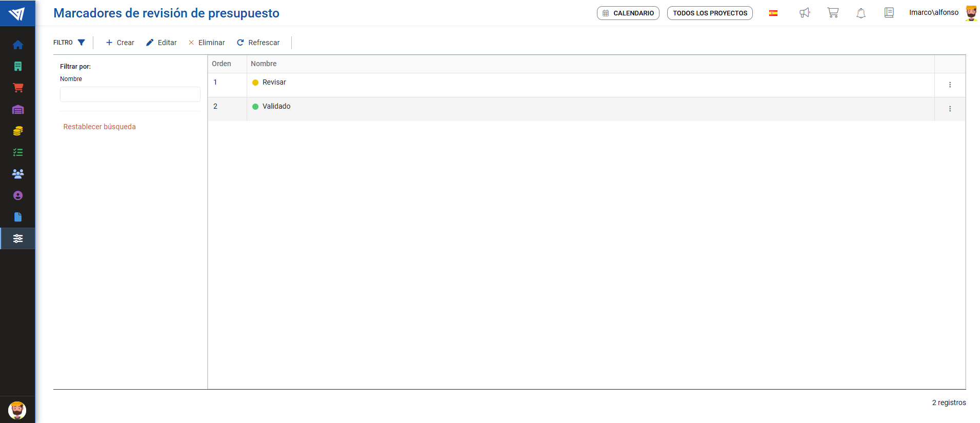Open the people group sidebar icon
The image size is (980, 423).
click(x=18, y=174)
